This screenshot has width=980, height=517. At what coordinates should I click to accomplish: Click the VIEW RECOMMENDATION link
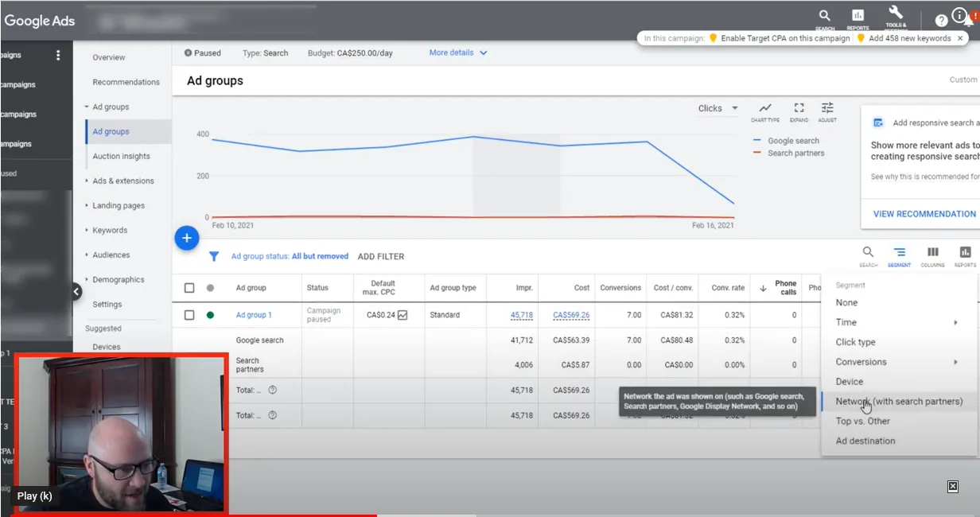pos(924,214)
